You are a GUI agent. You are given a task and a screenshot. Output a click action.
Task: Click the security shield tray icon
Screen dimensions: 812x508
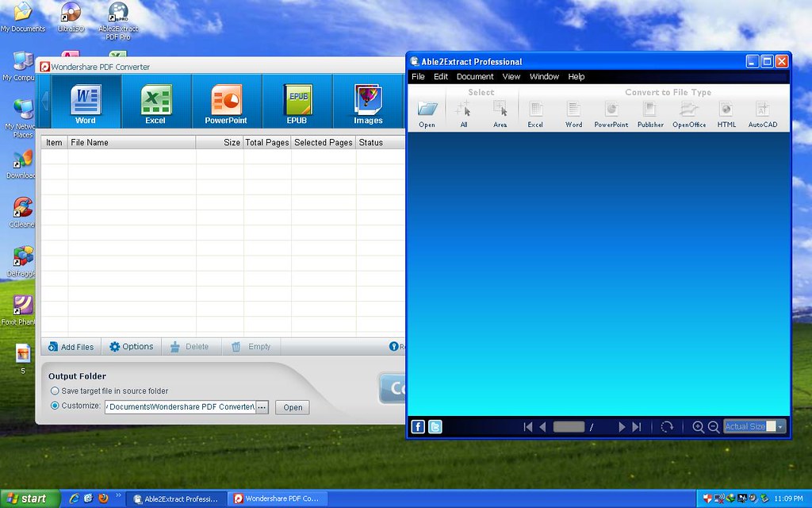pos(707,498)
